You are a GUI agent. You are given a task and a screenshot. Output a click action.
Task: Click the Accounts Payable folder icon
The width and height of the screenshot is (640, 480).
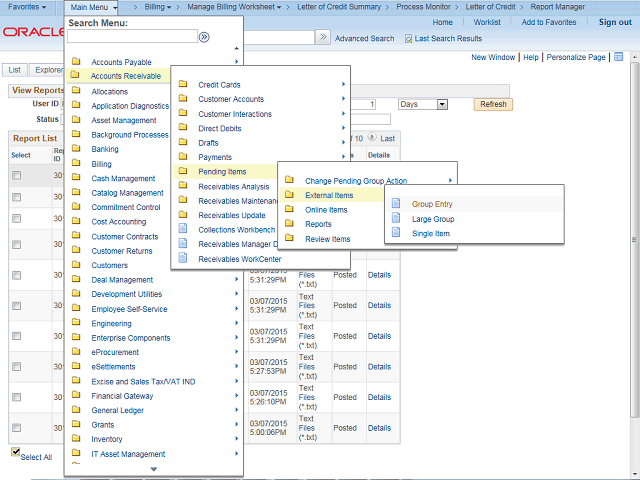76,62
